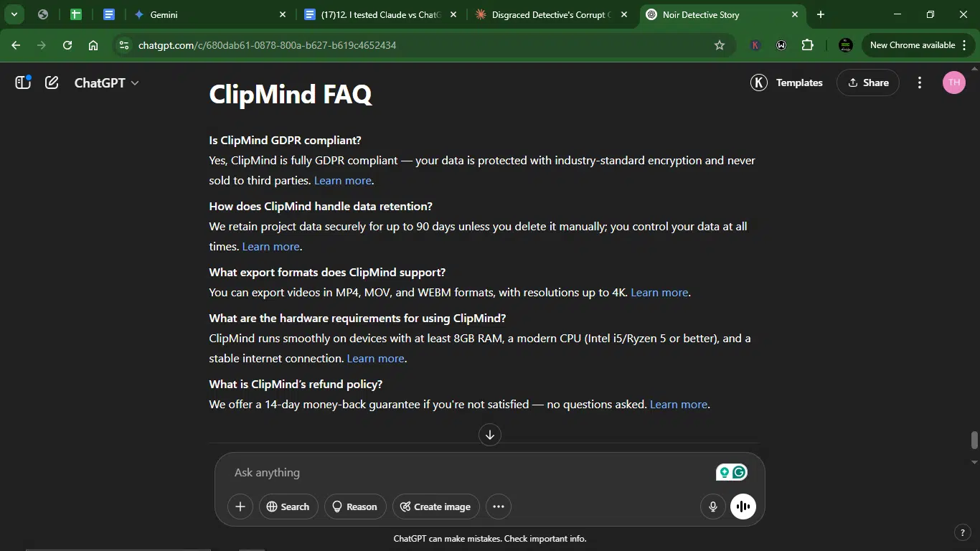Click 'What is ClipMind's refund policy?' text
This screenshot has height=551, width=980.
pyautogui.click(x=296, y=384)
